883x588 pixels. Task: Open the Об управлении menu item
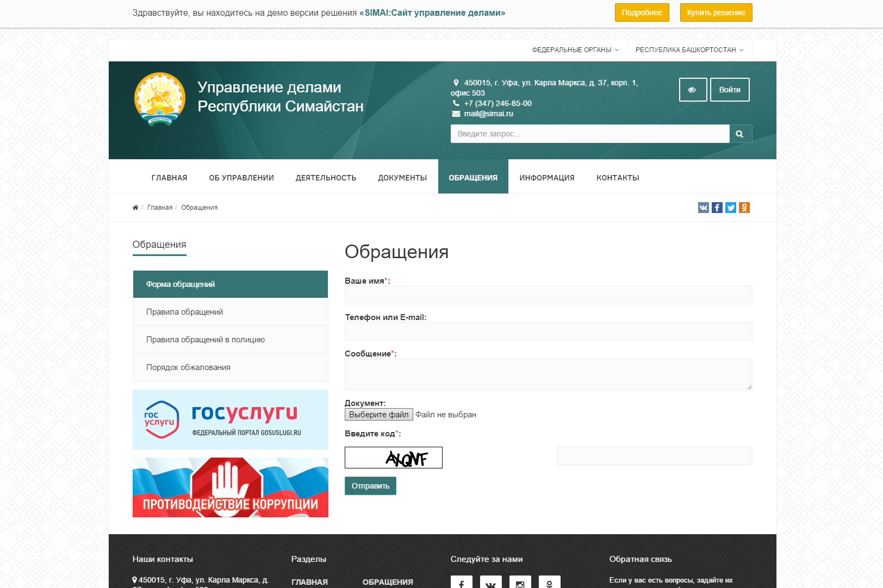tap(241, 178)
